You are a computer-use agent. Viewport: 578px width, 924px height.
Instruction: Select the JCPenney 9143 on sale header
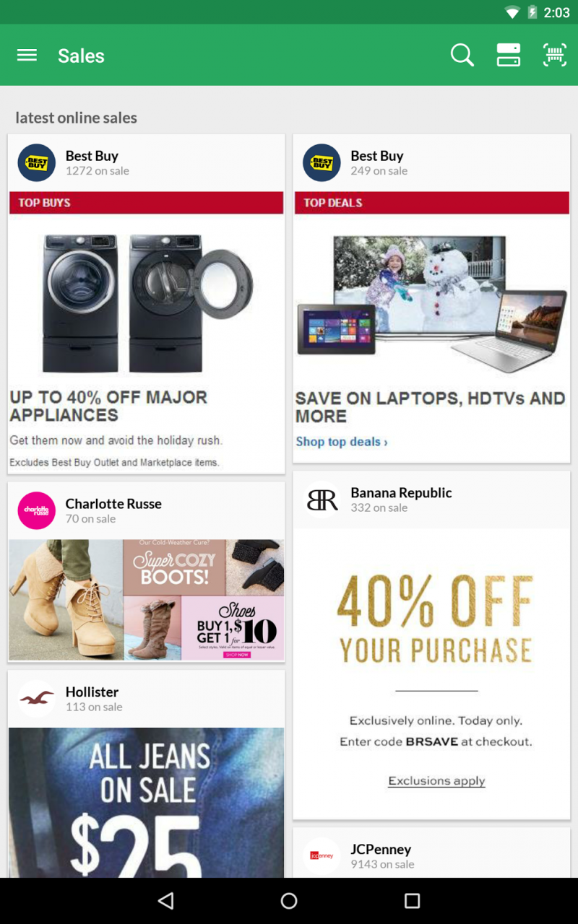coord(432,856)
